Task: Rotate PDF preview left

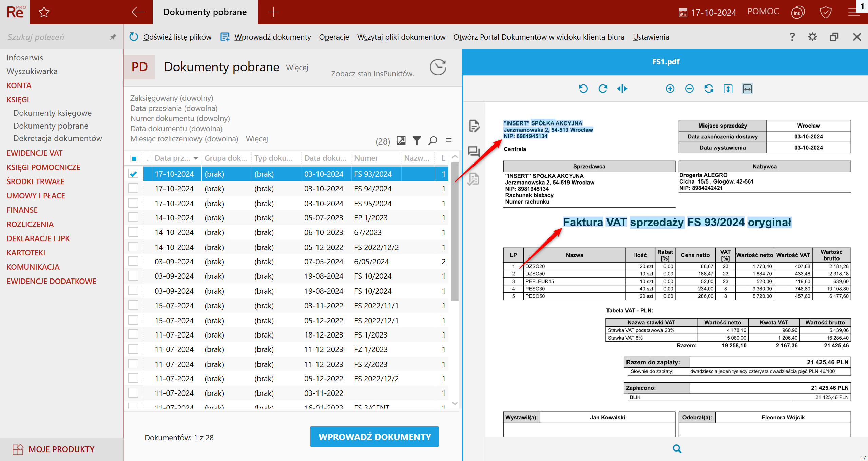Action: [x=583, y=89]
